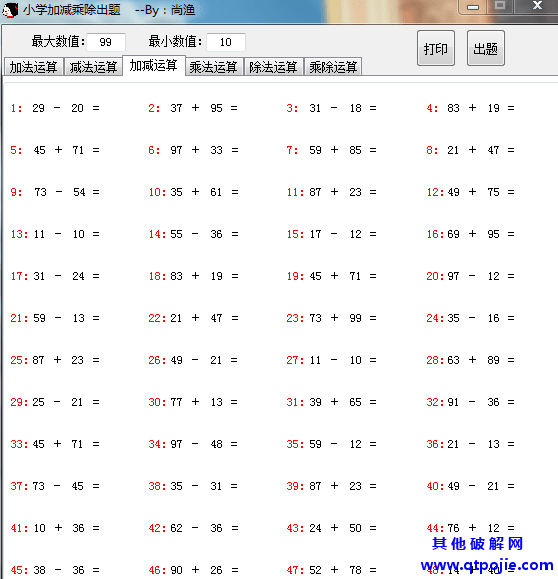The image size is (558, 579).
Task: Click problem 37: 73 - 45
Action: [x=55, y=486]
